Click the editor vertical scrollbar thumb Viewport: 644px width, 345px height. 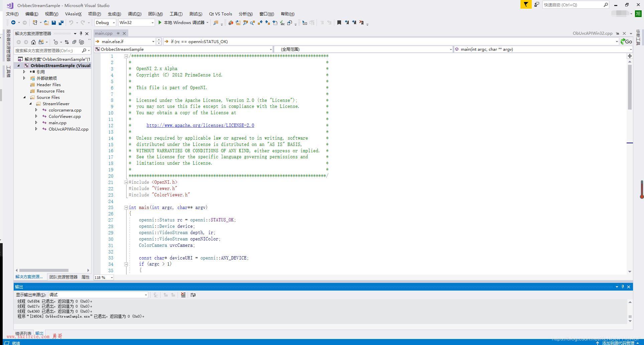click(630, 87)
